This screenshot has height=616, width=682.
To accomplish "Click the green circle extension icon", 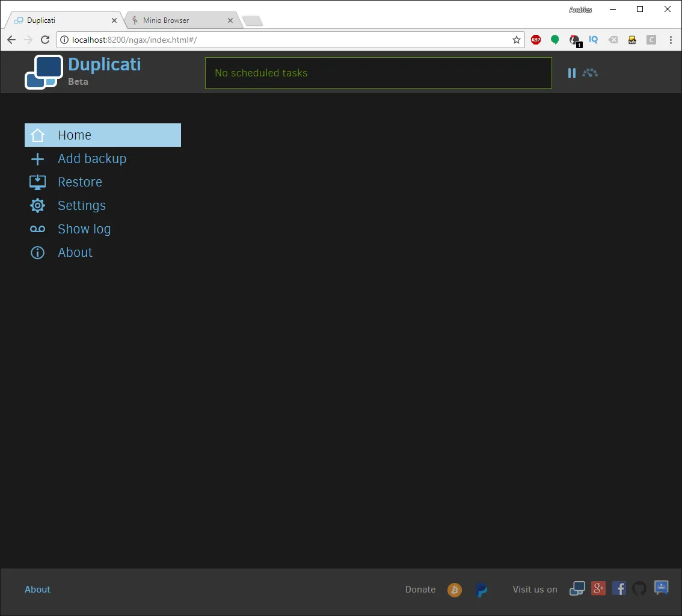I will pos(555,40).
